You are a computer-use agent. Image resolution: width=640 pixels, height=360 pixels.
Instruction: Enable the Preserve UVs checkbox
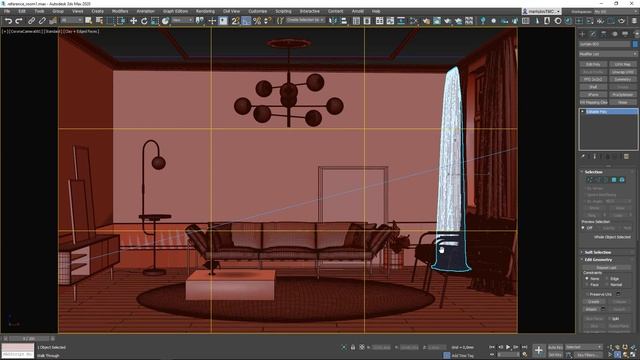(587, 294)
